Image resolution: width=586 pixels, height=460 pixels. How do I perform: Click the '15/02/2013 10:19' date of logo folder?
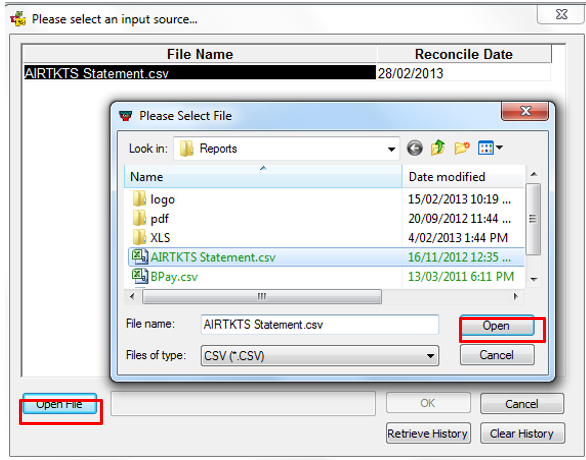coord(459,199)
